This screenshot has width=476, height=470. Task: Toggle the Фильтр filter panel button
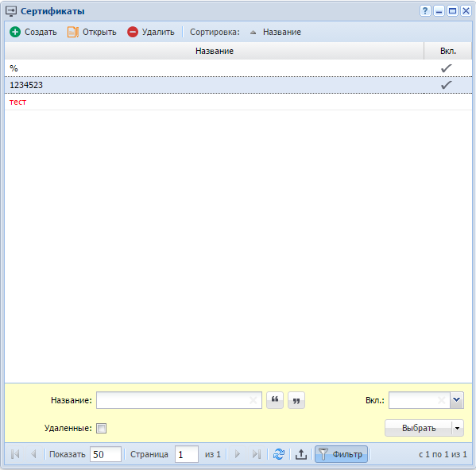click(x=341, y=454)
